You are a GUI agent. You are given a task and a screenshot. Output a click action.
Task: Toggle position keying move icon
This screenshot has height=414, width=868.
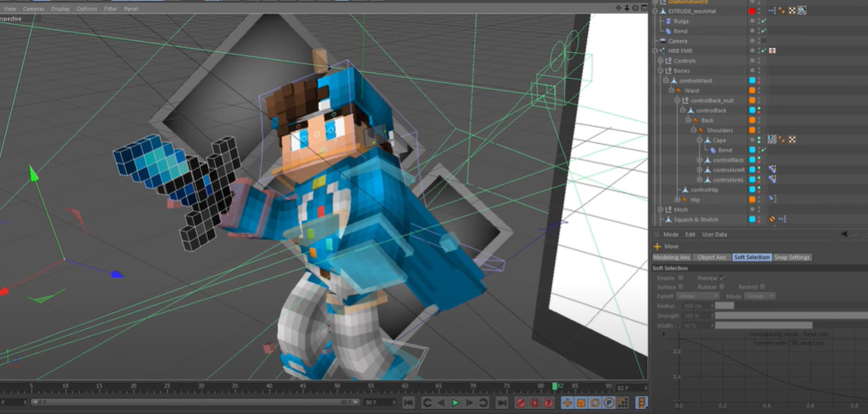[567, 403]
